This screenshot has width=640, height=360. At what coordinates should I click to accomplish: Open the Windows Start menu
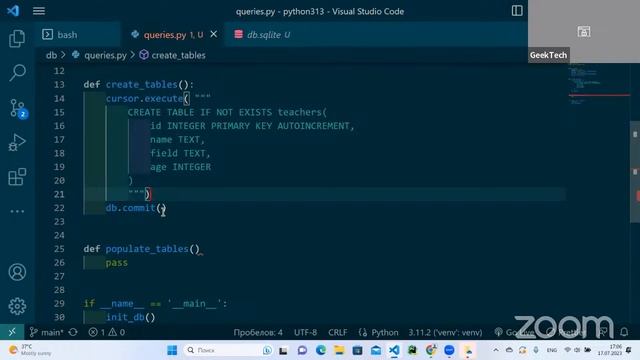point(172,350)
